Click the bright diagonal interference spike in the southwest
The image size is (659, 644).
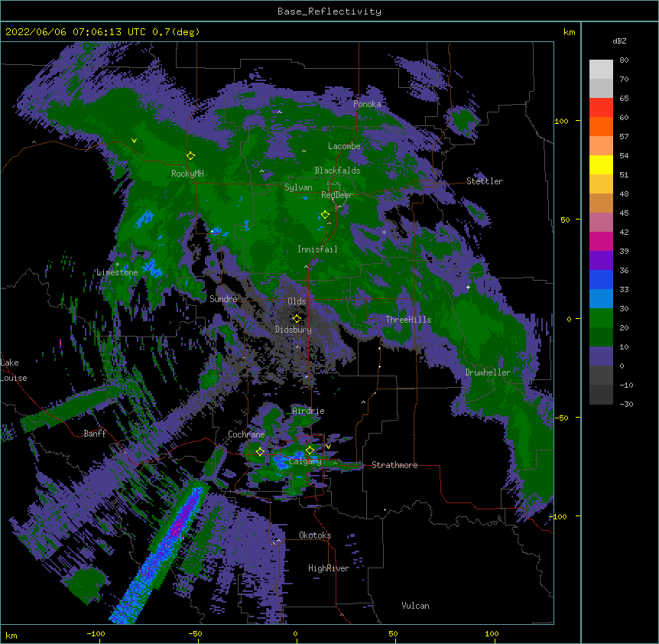click(x=162, y=554)
